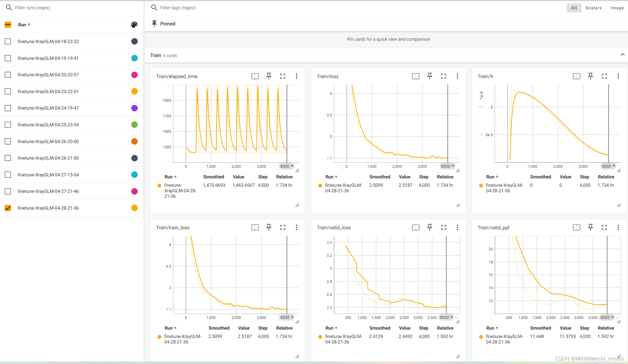The width and height of the screenshot is (628, 364).
Task: Click the pink color swatch for run 04-20-20-57
Action: 134,75
